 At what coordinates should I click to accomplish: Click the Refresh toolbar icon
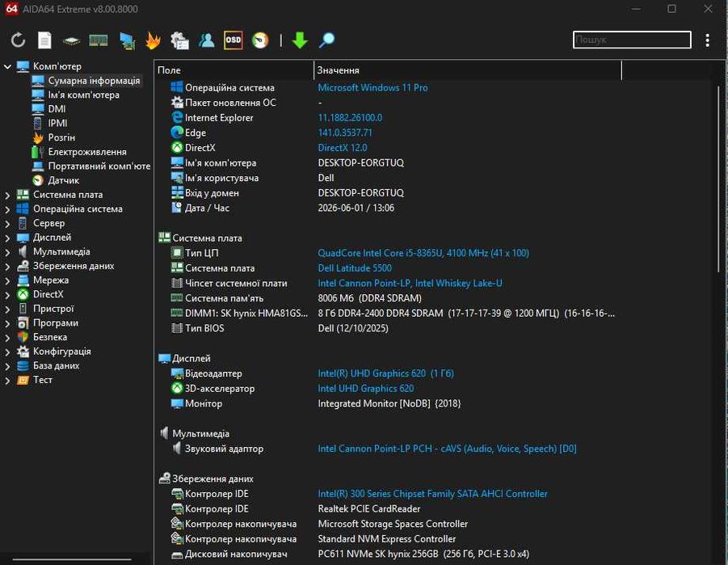pos(18,40)
